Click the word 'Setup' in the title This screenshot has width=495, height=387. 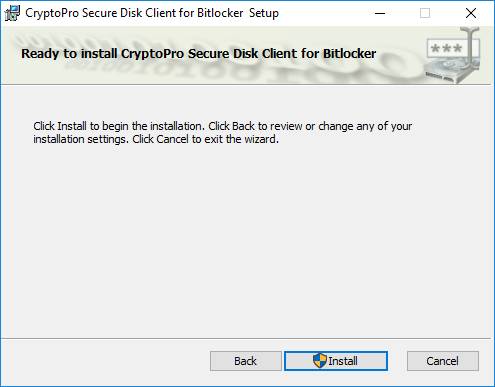pos(264,14)
